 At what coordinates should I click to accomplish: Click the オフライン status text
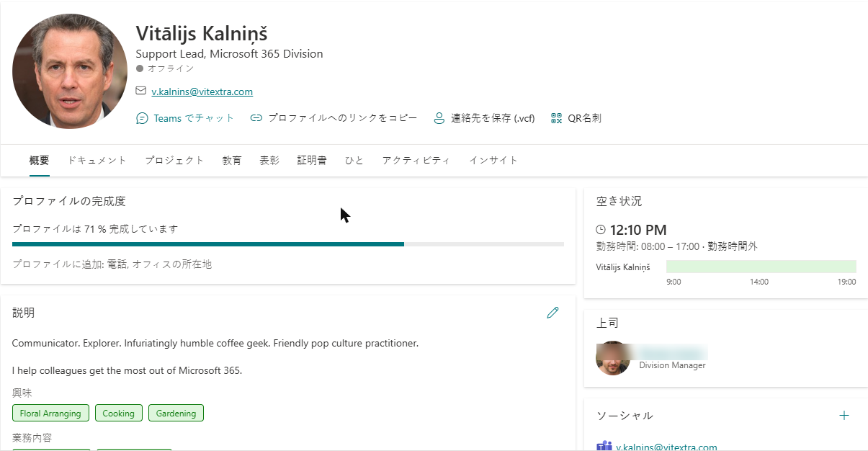pyautogui.click(x=170, y=68)
